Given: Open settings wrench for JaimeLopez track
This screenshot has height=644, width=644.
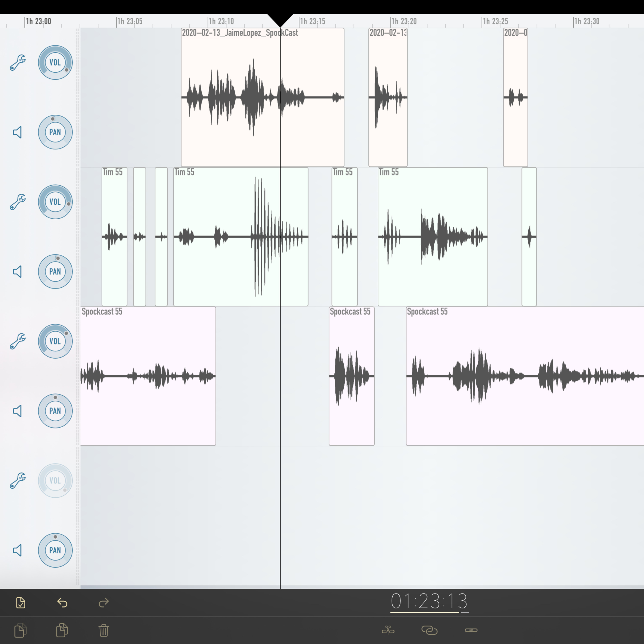Looking at the screenshot, I should pos(18,62).
